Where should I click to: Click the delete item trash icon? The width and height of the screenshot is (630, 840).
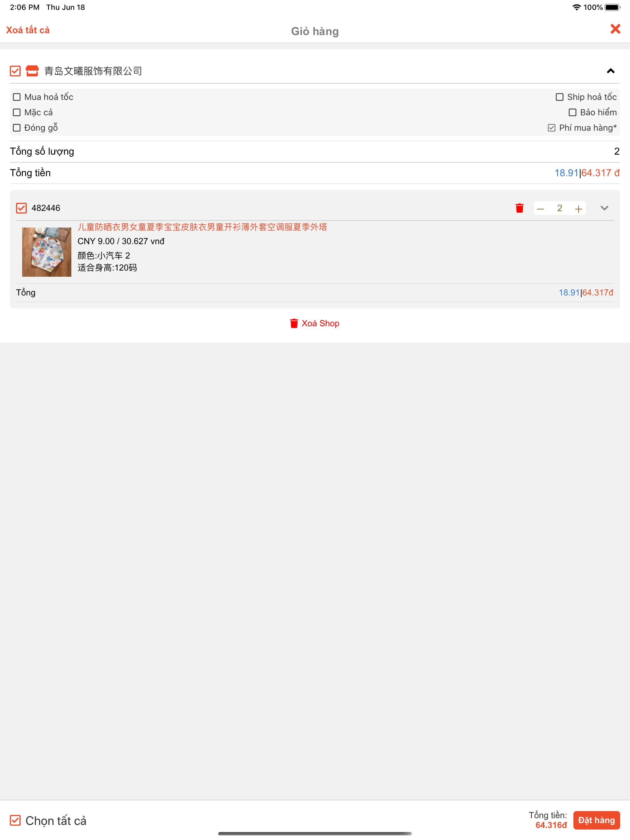click(520, 208)
